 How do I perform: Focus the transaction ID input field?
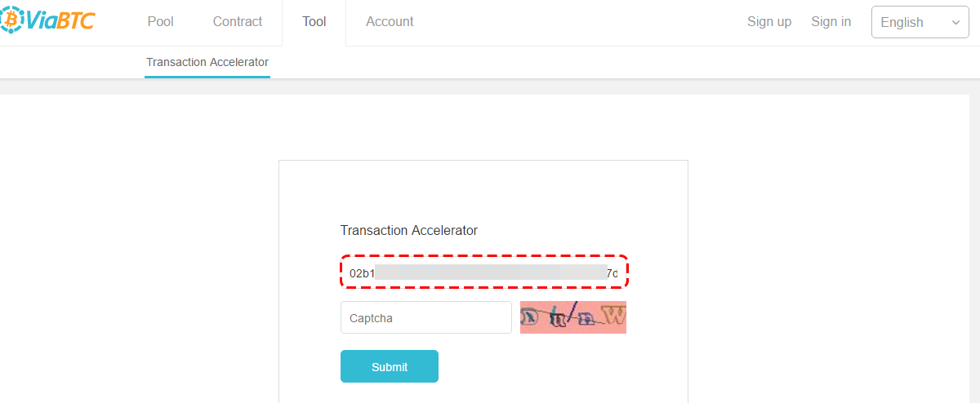pos(484,272)
